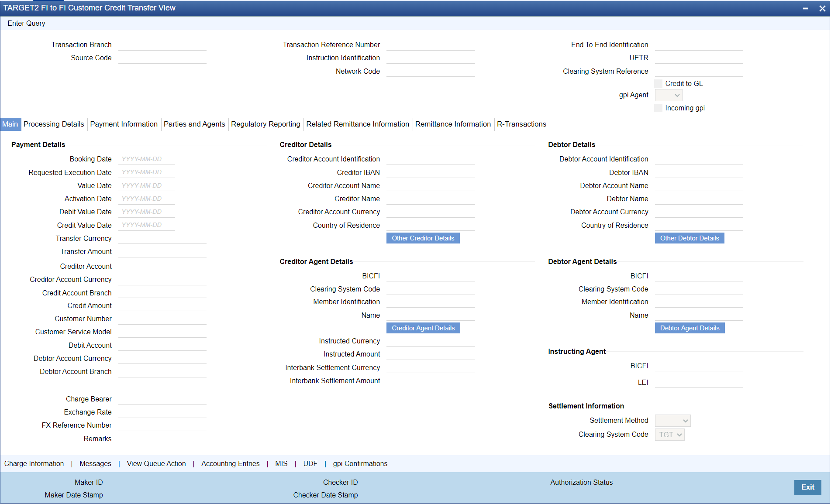Click the Other Creditor Details button
This screenshot has width=831, height=504.
[x=423, y=238]
